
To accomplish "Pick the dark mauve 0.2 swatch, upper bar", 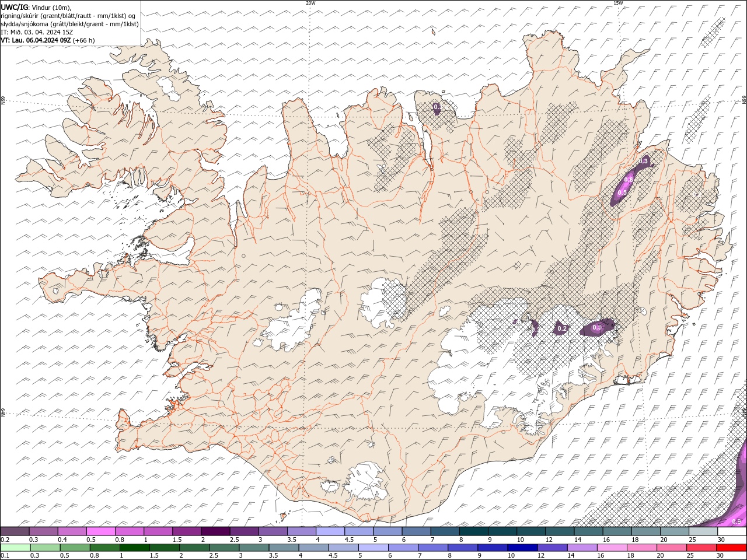I will pyautogui.click(x=15, y=531).
